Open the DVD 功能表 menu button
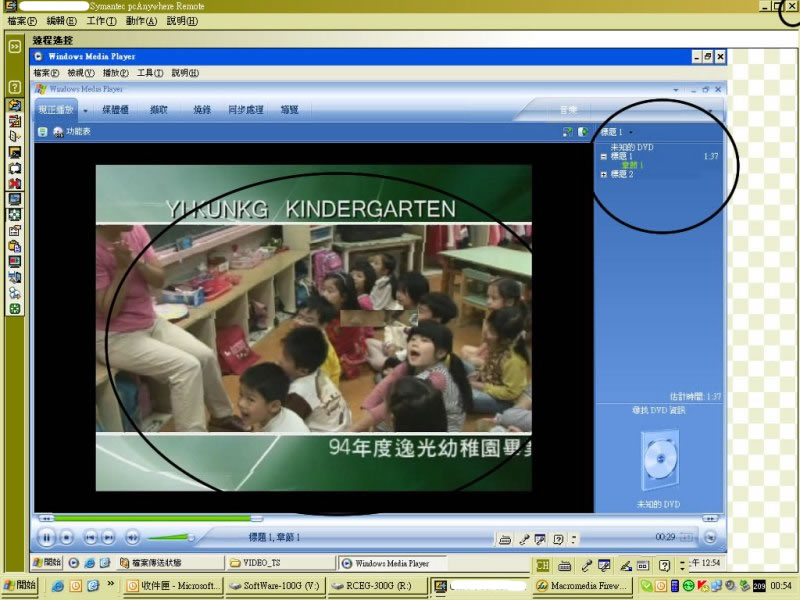 [x=72, y=132]
